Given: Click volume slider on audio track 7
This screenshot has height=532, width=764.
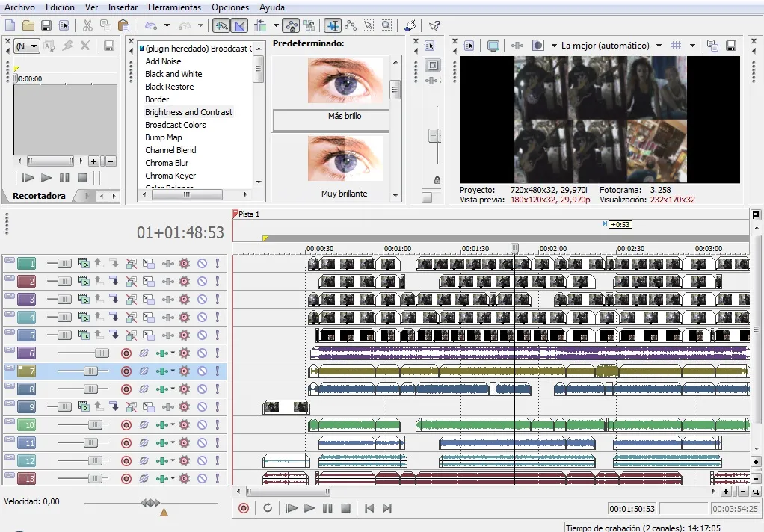Looking at the screenshot, I should point(90,371).
